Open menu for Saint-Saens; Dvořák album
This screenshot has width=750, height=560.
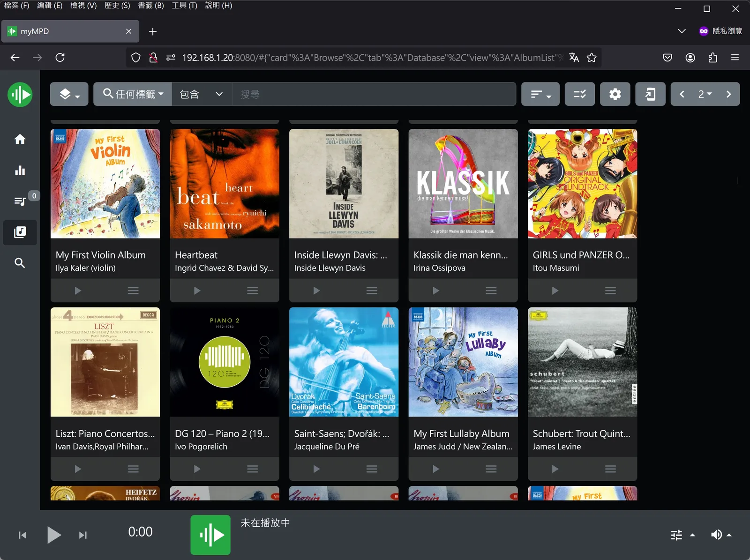coord(372,469)
